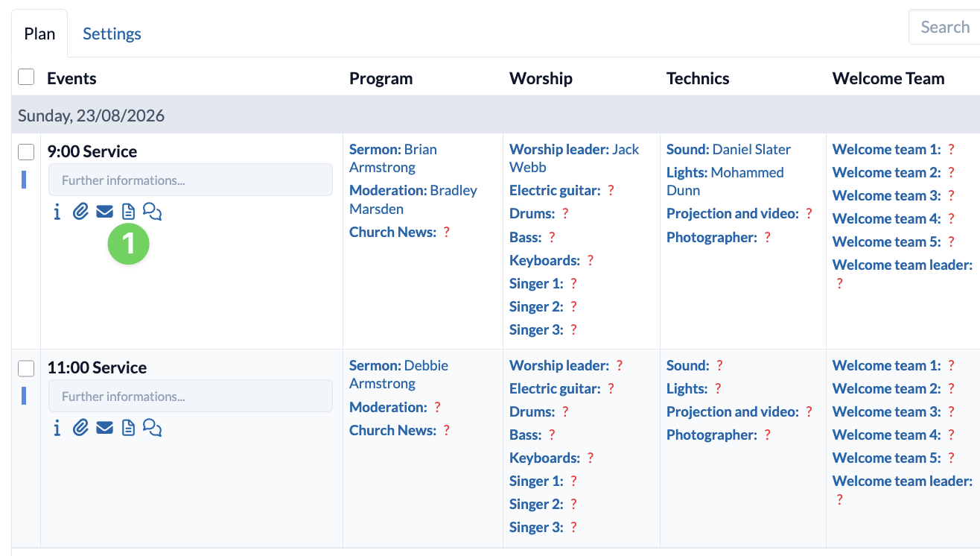Image resolution: width=980 pixels, height=556 pixels.
Task: Click the Search field
Action: coord(944,28)
